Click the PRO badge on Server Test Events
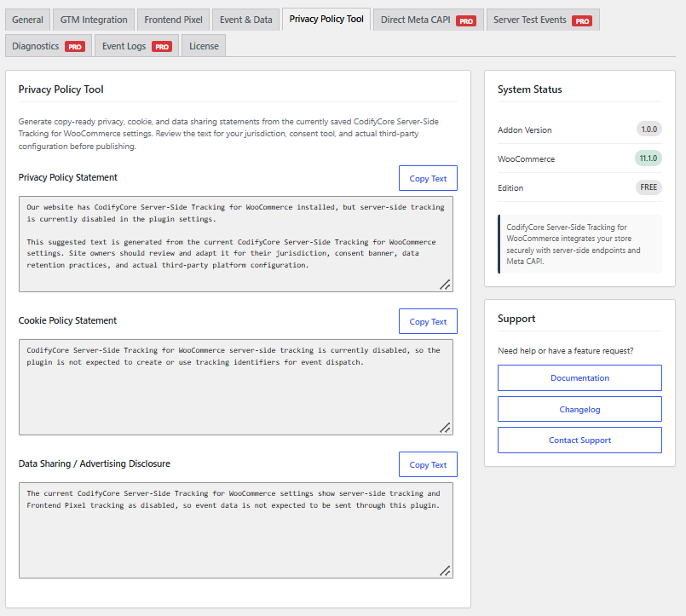The image size is (686, 616). [582, 21]
